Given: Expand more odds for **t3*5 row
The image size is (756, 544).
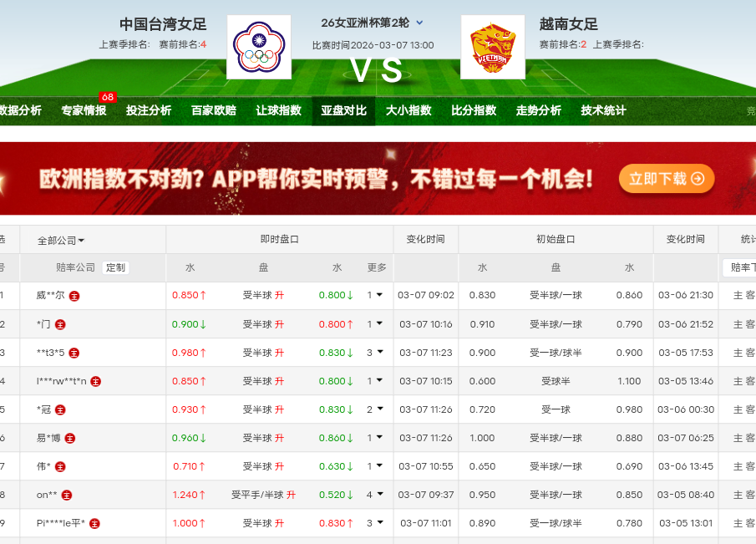Looking at the screenshot, I should [375, 353].
